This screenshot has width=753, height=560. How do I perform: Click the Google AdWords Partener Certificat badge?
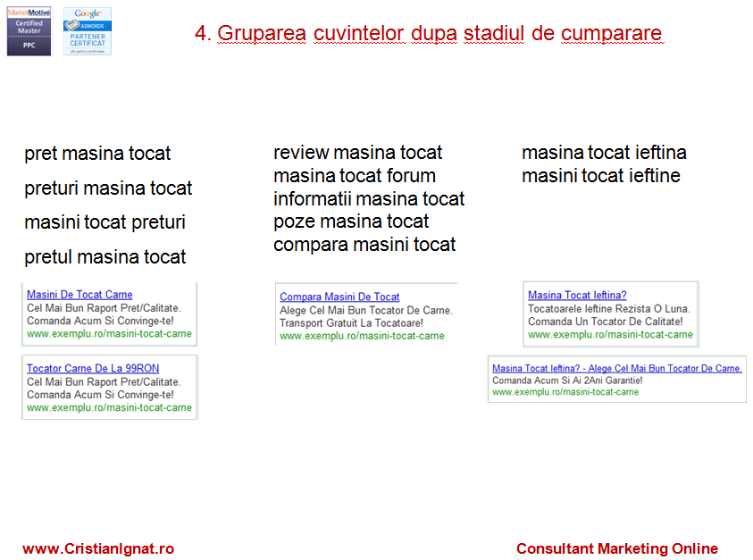coord(88,30)
